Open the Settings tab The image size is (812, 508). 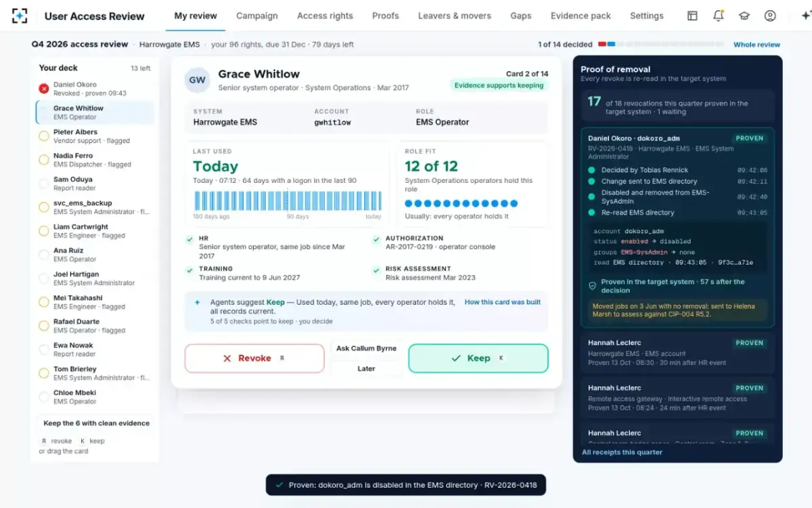pos(647,16)
